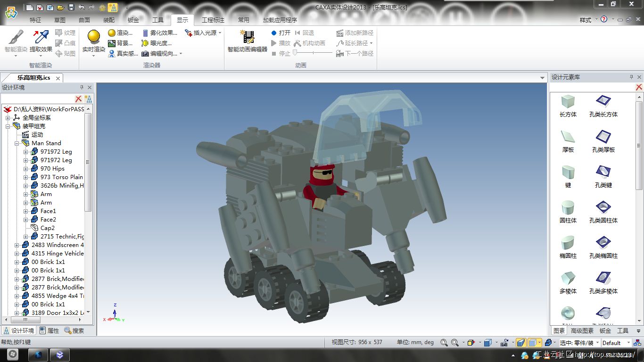
Task: Switch to the 装配 ribbon tab
Action: (x=109, y=20)
